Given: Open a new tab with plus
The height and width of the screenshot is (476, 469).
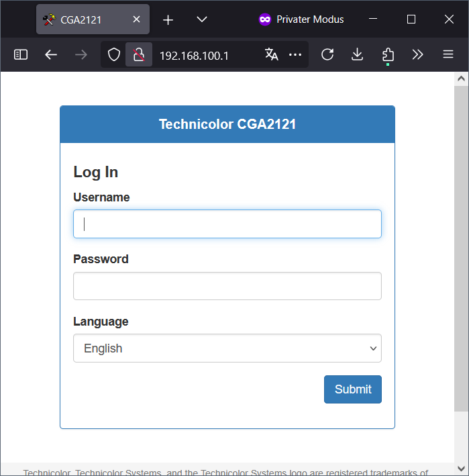Looking at the screenshot, I should [x=168, y=20].
